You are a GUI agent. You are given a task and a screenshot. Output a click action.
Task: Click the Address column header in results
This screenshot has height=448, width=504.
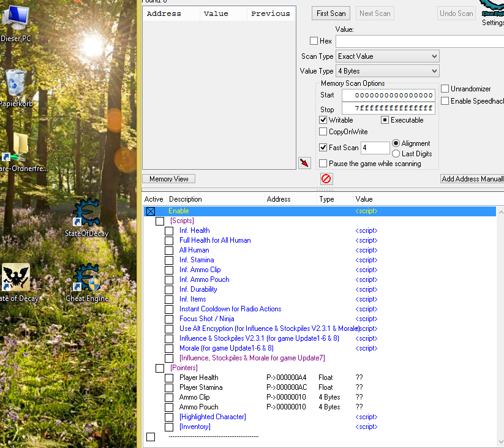coord(171,14)
